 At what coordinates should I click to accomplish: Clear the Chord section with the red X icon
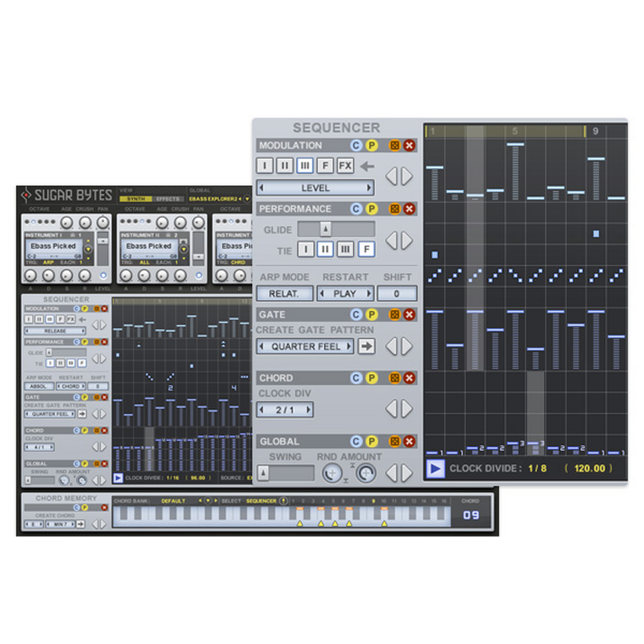[409, 378]
